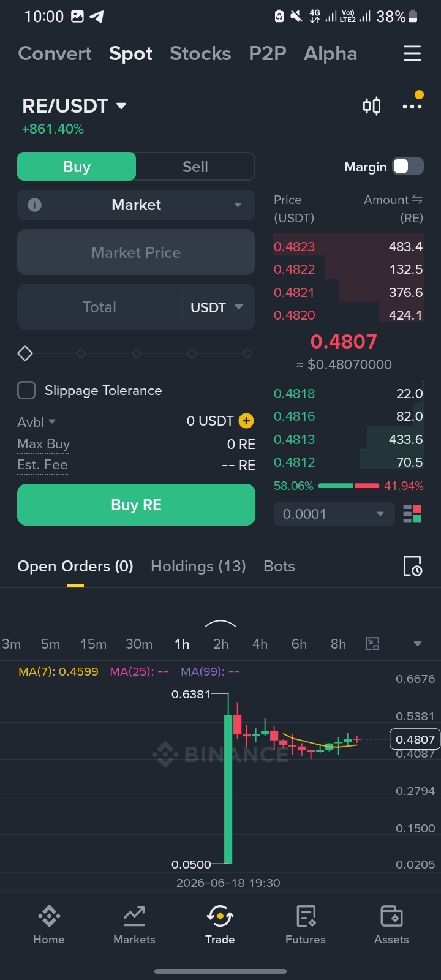The height and width of the screenshot is (980, 441).
Task: Tap the 0.4818 bid price row
Action: click(349, 393)
